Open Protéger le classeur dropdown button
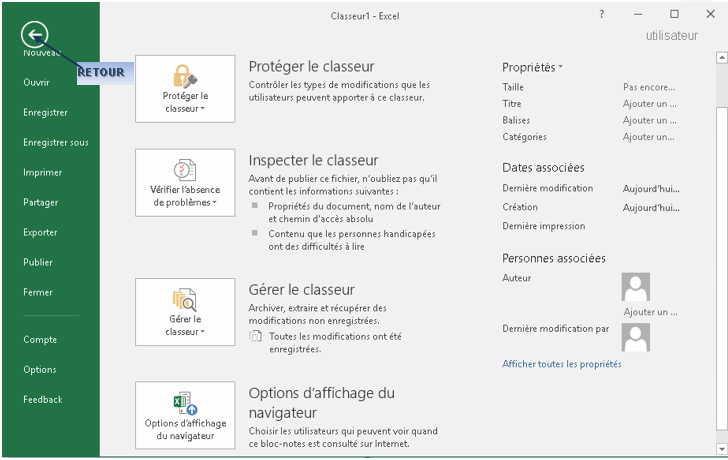Viewport: 728px width, 460px height. tap(185, 89)
